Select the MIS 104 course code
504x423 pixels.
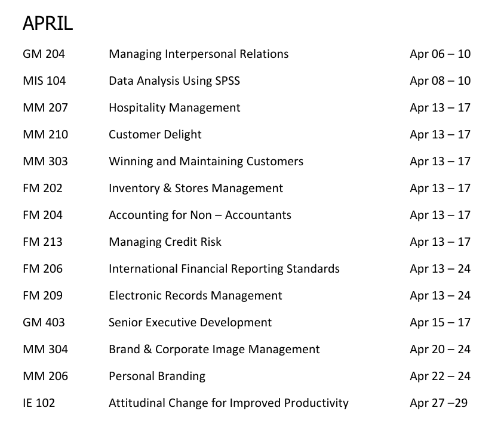click(x=44, y=81)
